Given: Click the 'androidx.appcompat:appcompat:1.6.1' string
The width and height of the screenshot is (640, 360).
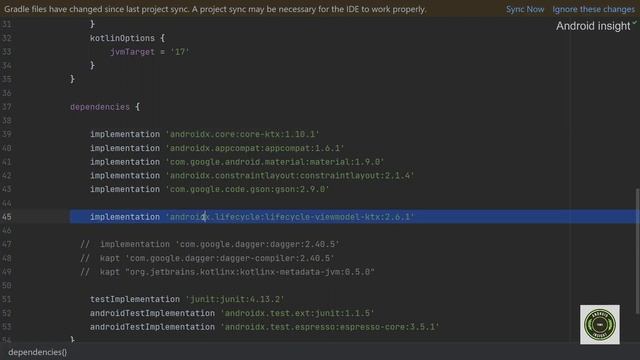Looking at the screenshot, I should [255, 148].
